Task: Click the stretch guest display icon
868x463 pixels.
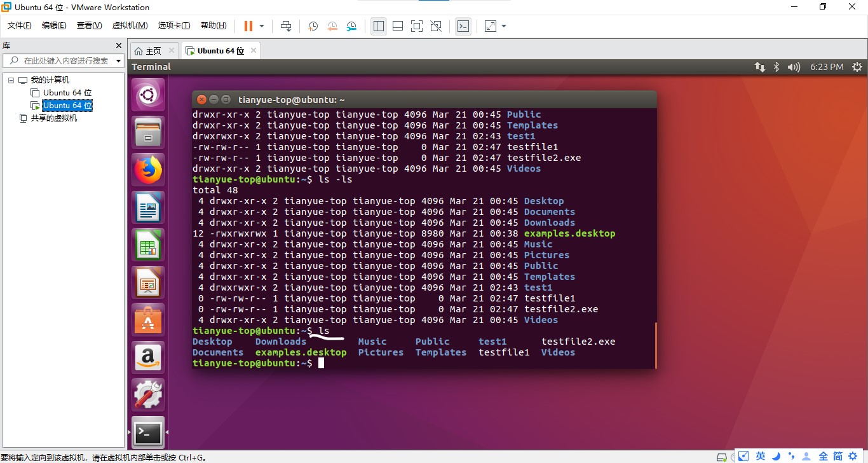Action: coord(491,26)
